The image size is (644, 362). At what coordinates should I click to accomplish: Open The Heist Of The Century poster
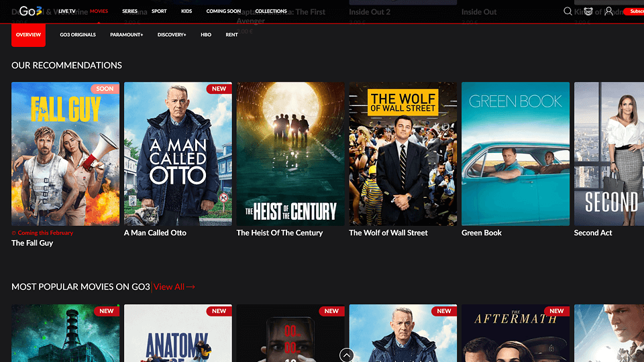click(290, 154)
